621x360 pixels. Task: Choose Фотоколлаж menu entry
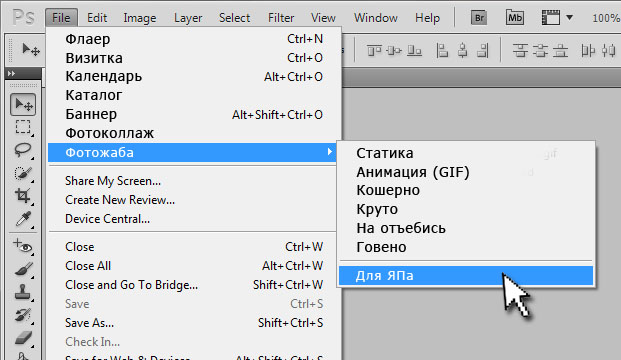point(194,133)
